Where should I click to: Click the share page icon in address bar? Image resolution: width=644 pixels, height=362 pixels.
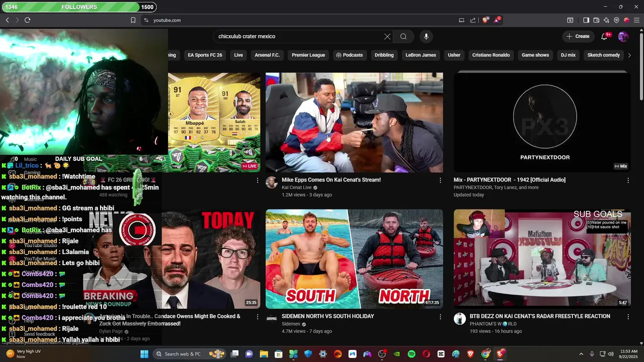point(473,20)
